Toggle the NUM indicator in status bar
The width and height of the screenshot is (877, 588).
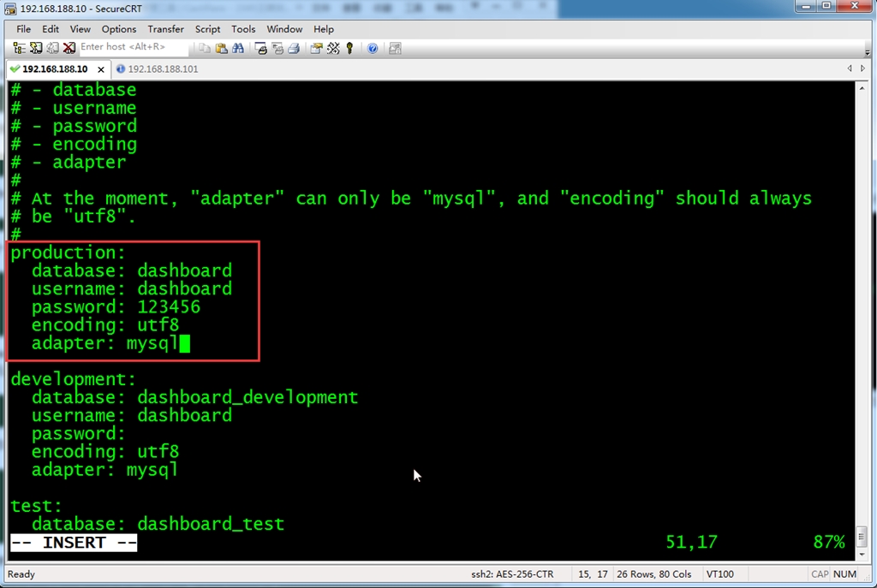[x=844, y=574]
